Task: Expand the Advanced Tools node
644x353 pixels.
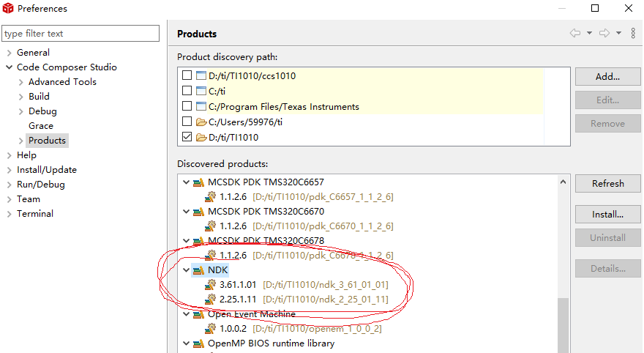Action: click(21, 82)
